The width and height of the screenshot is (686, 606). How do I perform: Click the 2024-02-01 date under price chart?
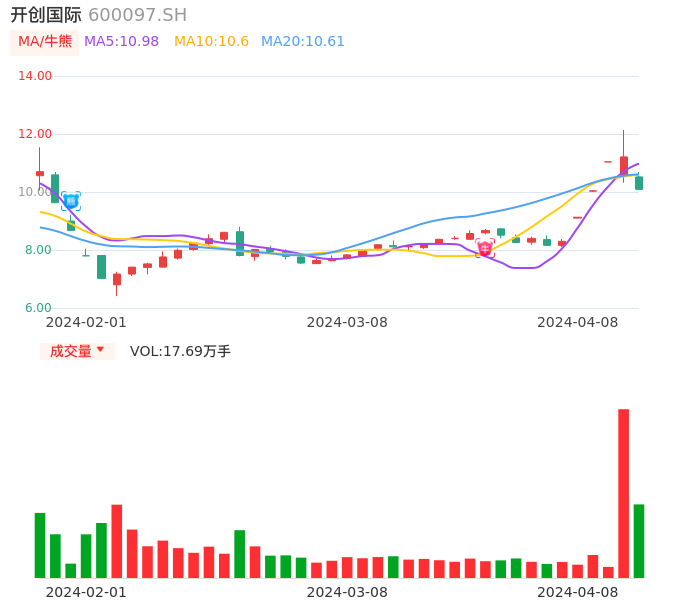[86, 322]
